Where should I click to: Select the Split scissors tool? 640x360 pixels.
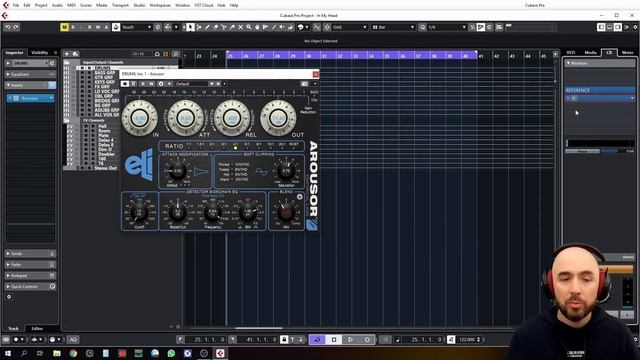coord(224,27)
